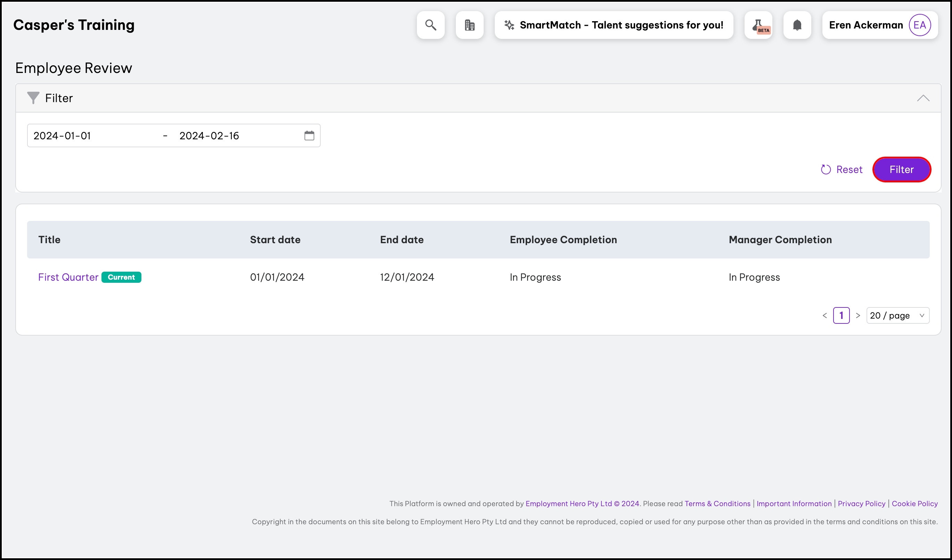This screenshot has height=560, width=952.
Task: Click the funnel filter icon
Action: [33, 98]
